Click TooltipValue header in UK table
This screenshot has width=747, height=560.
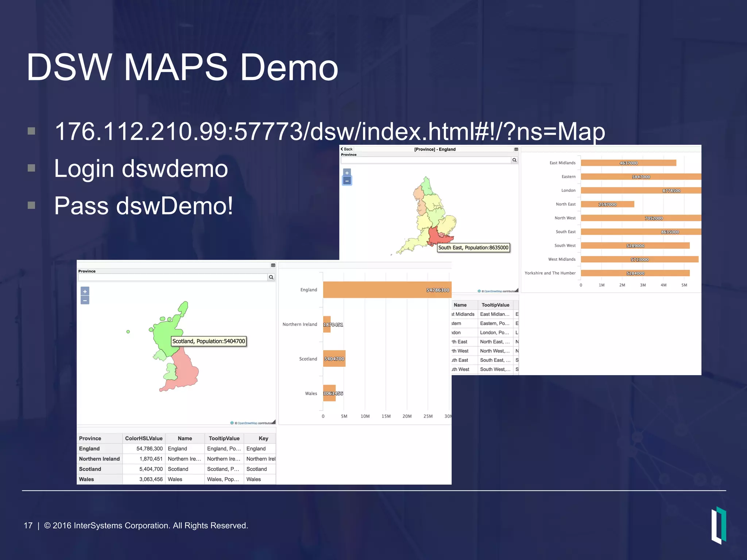click(224, 439)
